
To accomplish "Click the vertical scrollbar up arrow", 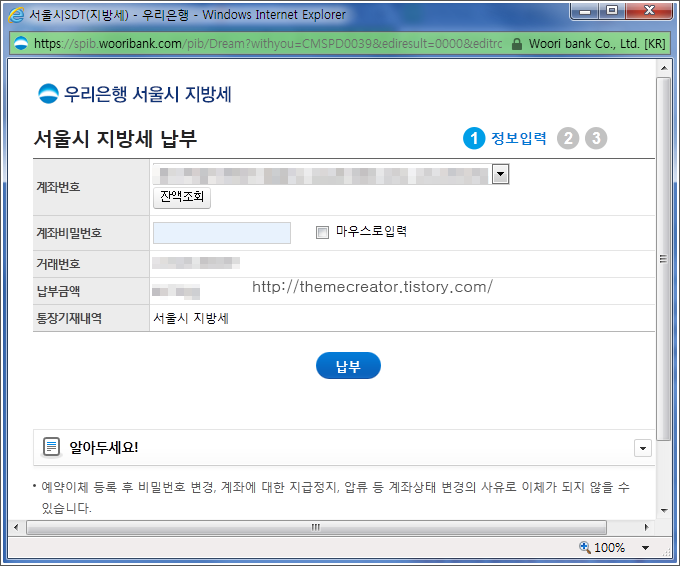I will click(x=664, y=68).
